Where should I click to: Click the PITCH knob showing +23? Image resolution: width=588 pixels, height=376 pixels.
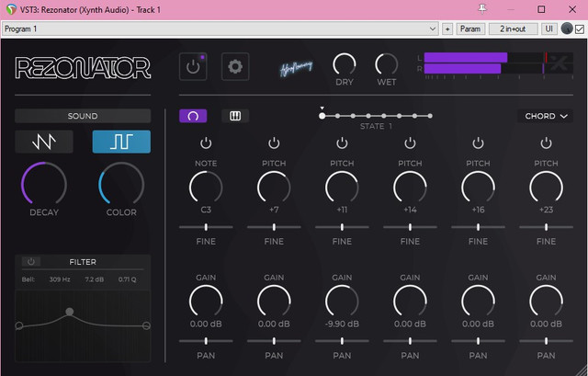[546, 188]
